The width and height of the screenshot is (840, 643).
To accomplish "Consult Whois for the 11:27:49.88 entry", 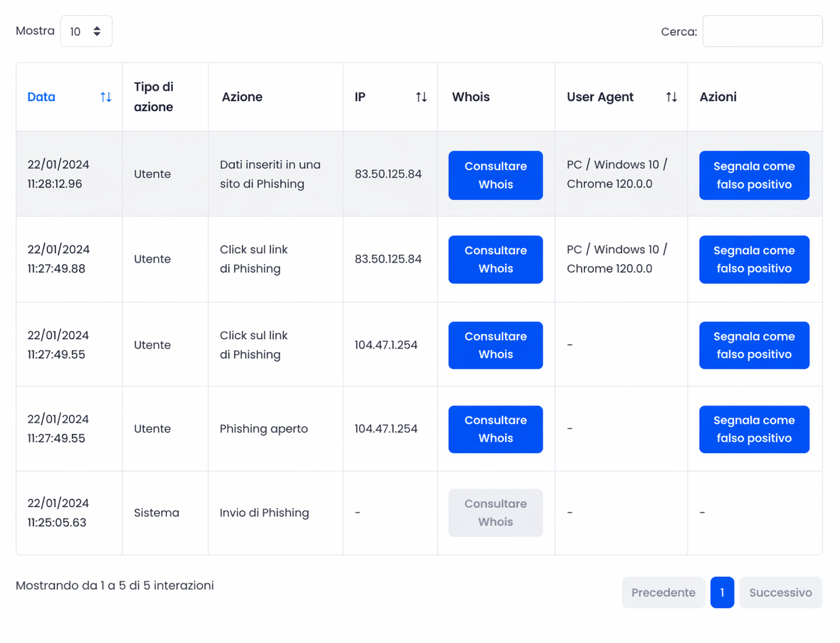I will (x=496, y=260).
